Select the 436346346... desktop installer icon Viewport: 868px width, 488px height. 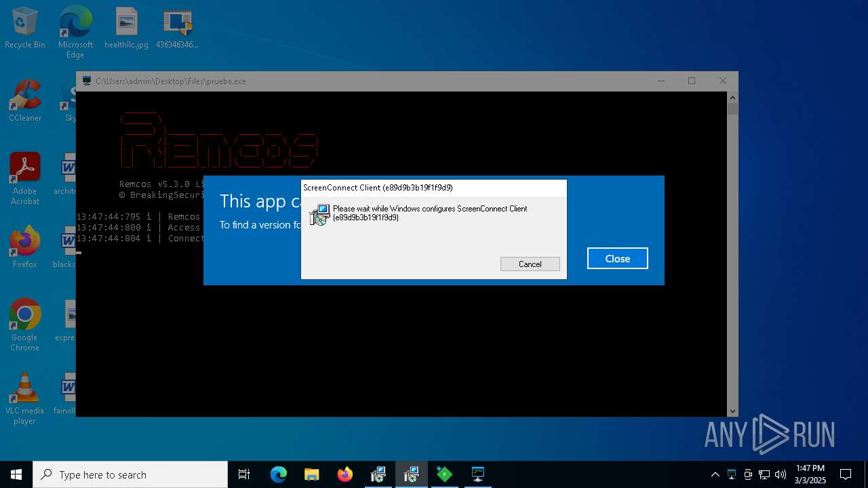pyautogui.click(x=177, y=28)
